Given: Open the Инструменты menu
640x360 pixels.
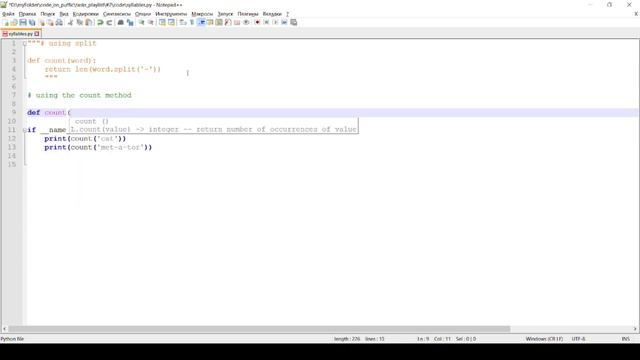Looking at the screenshot, I should click(171, 14).
